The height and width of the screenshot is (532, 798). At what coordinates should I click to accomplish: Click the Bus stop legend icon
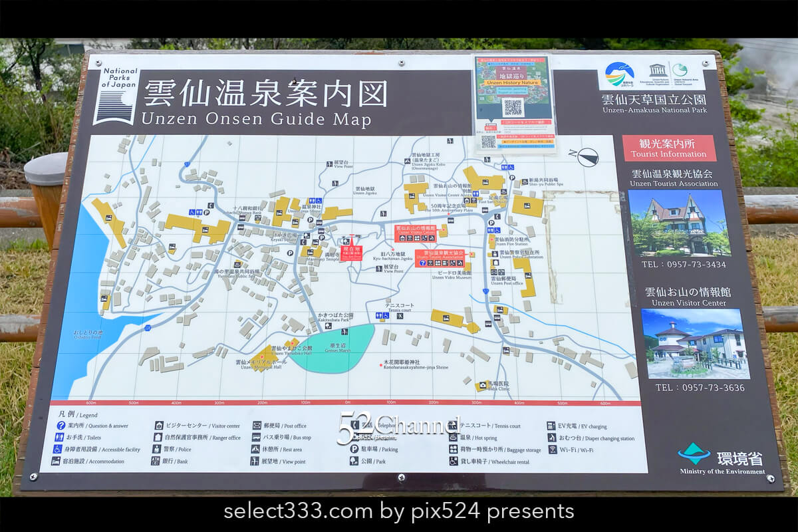coord(256,438)
